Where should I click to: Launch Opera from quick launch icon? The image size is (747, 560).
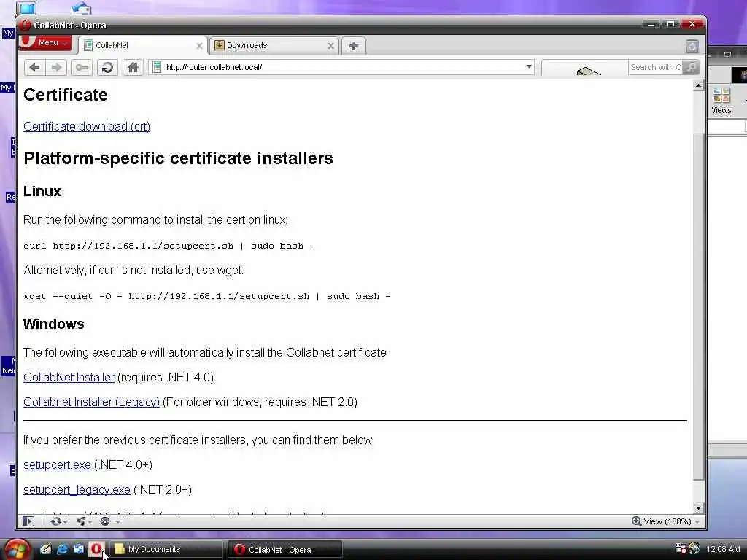point(96,549)
